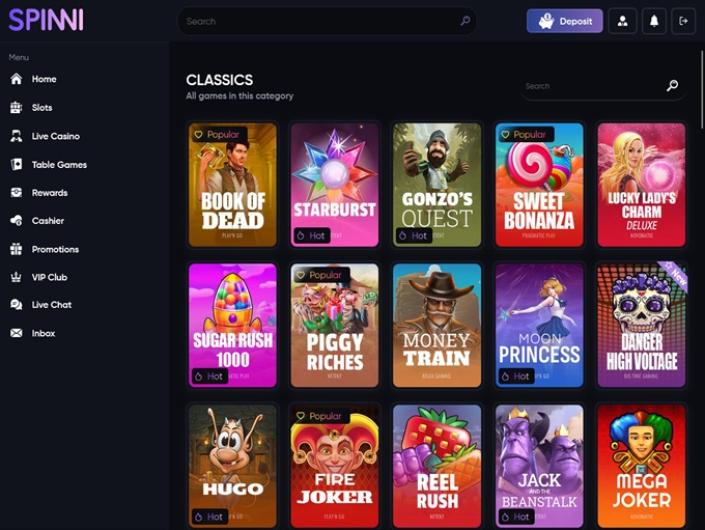Click the logout icon in header
The width and height of the screenshot is (705, 530).
683,21
